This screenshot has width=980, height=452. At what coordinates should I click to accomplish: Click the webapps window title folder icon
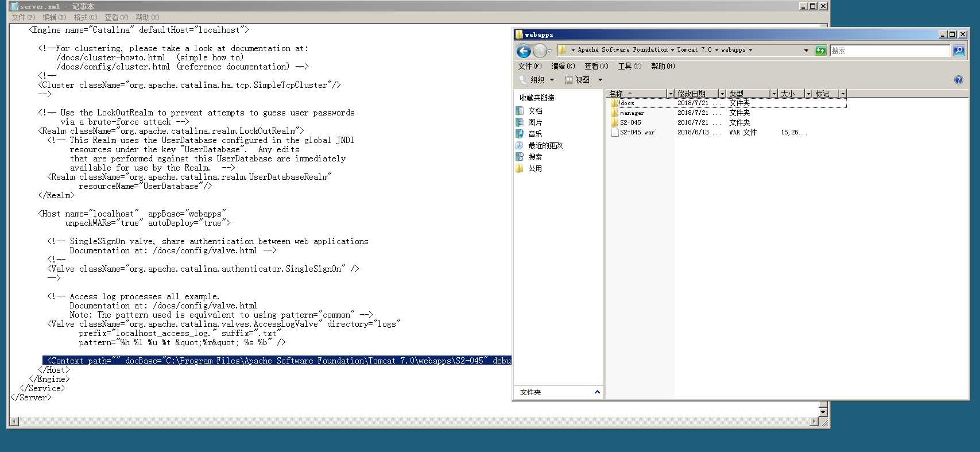[x=520, y=34]
